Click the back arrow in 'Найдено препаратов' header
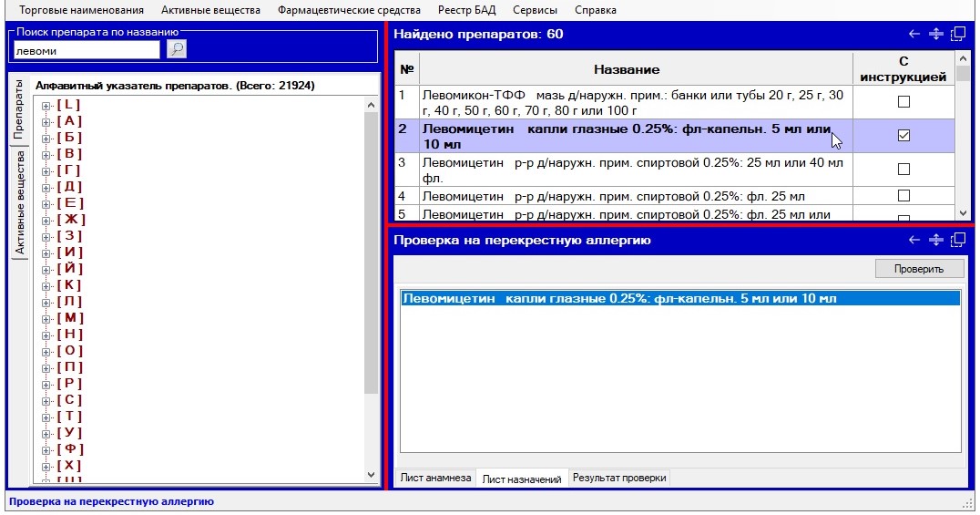The height and width of the screenshot is (515, 980). pos(914,34)
